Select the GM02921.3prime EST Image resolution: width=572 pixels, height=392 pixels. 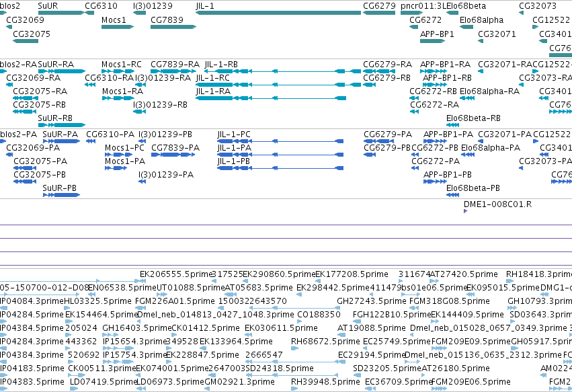click(x=239, y=382)
